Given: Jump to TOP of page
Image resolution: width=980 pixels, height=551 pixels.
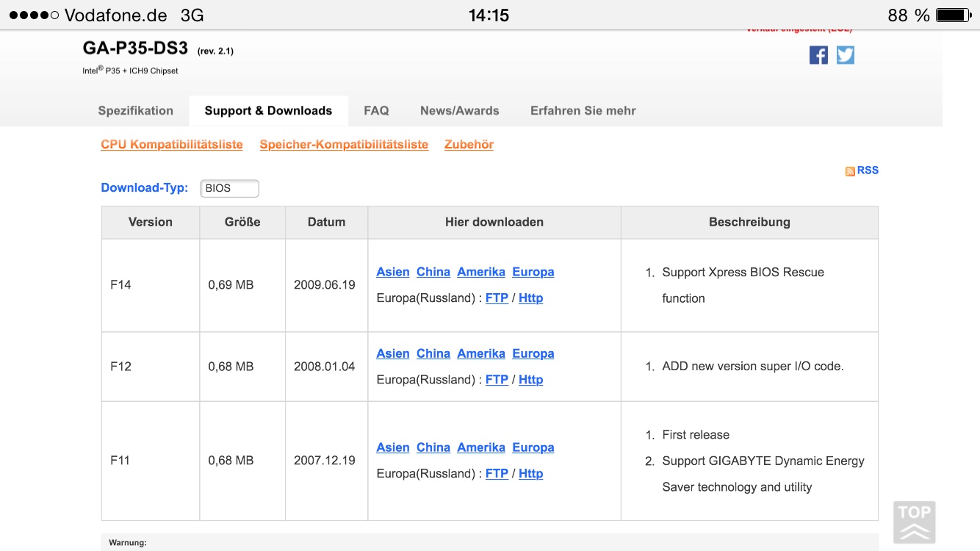Looking at the screenshot, I should [x=915, y=522].
